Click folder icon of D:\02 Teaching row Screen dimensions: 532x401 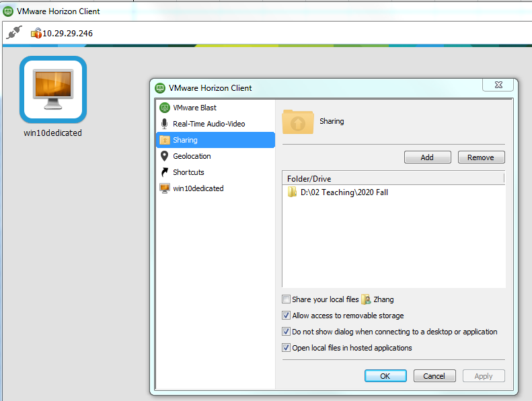pos(292,192)
